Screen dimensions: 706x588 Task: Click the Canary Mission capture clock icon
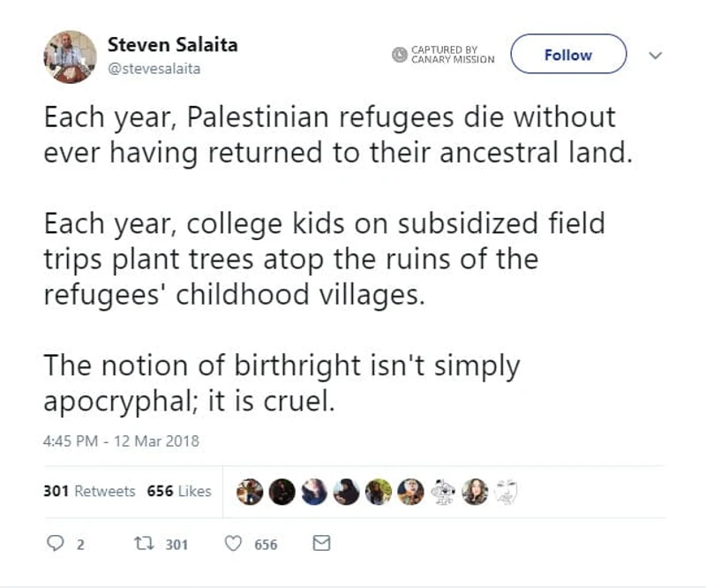[399, 53]
